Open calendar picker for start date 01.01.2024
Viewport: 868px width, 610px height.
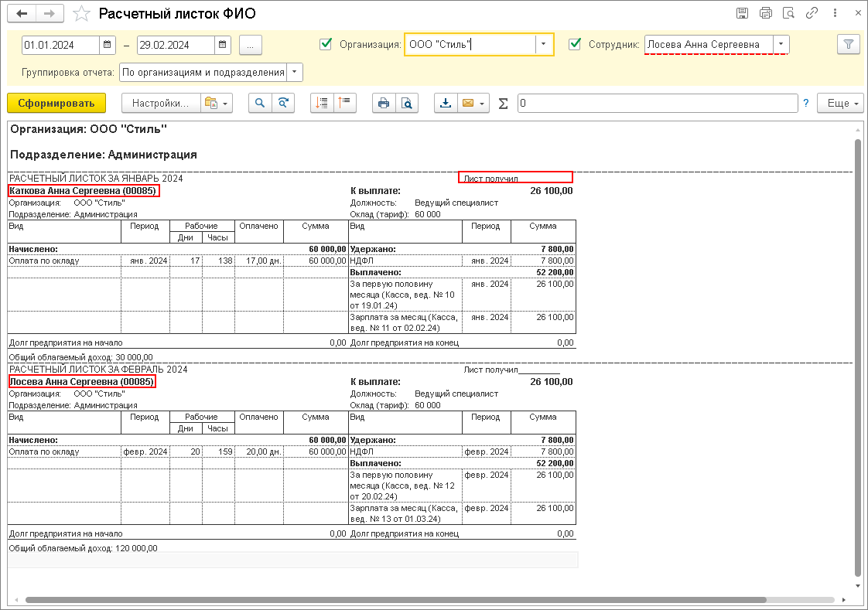pos(108,45)
